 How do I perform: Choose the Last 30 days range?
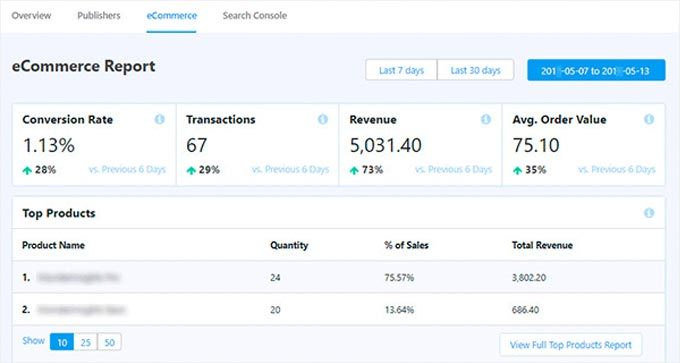coord(476,70)
